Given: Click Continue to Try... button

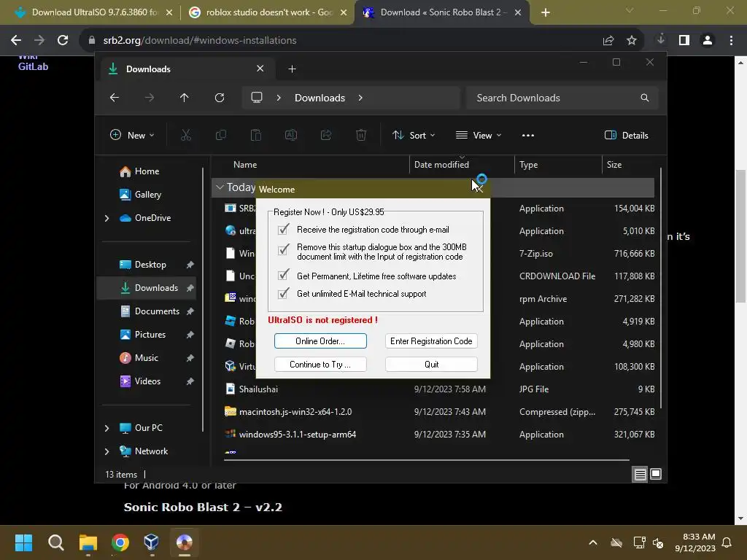Looking at the screenshot, I should click(320, 365).
